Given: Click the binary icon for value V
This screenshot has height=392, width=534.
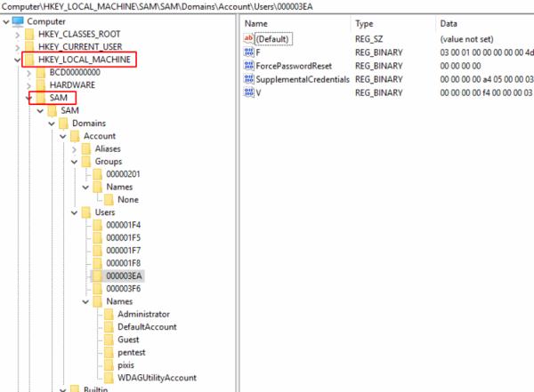Looking at the screenshot, I should pyautogui.click(x=249, y=92).
